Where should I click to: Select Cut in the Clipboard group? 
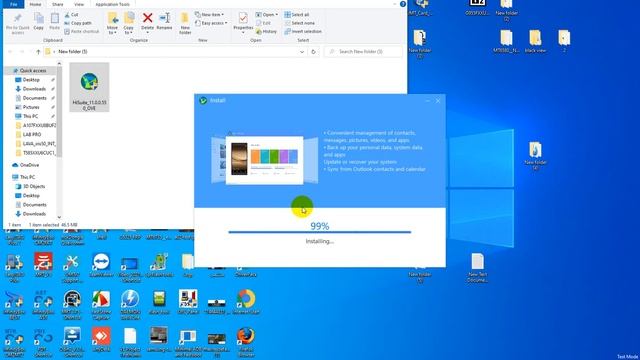click(71, 15)
